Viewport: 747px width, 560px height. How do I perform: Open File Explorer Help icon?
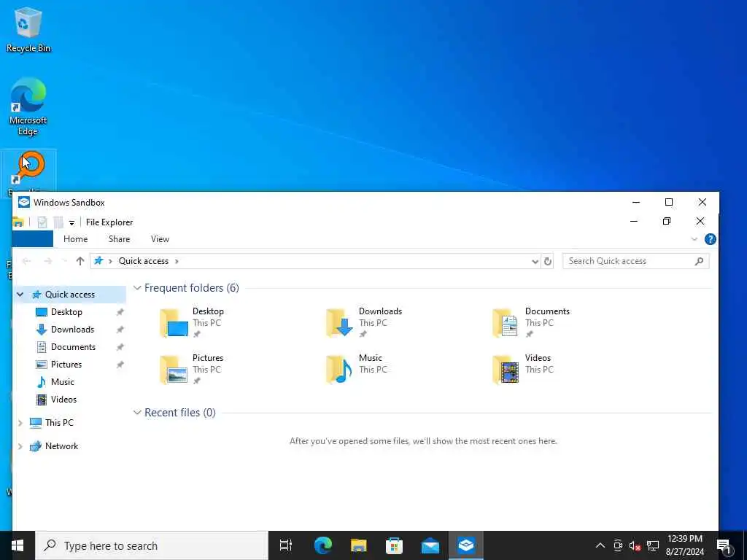(710, 239)
